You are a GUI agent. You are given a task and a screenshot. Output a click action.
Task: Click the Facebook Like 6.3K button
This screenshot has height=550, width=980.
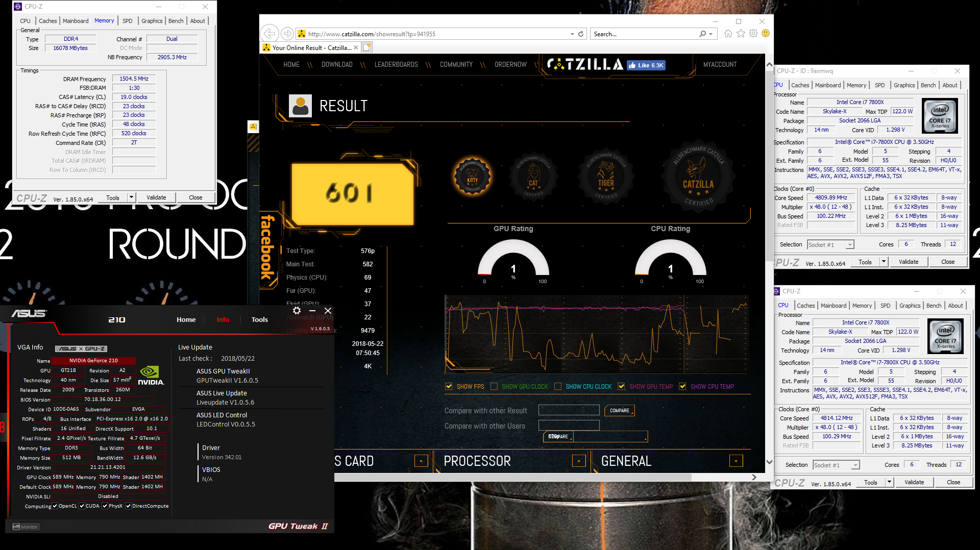[646, 65]
